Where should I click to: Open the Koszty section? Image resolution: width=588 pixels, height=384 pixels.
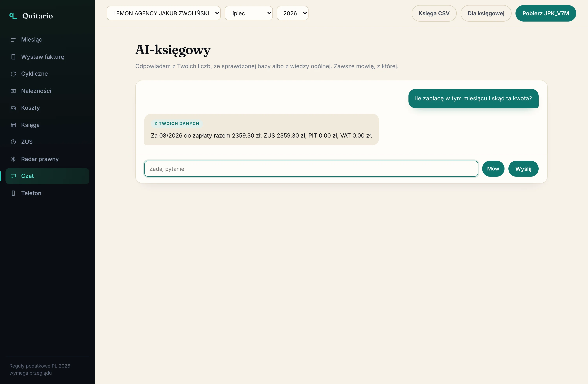coord(47,108)
